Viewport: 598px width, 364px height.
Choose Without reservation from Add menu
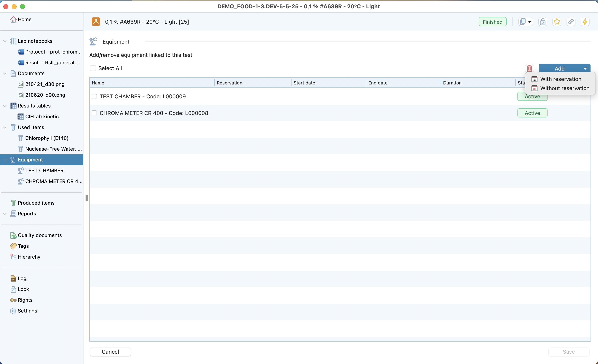coord(565,88)
